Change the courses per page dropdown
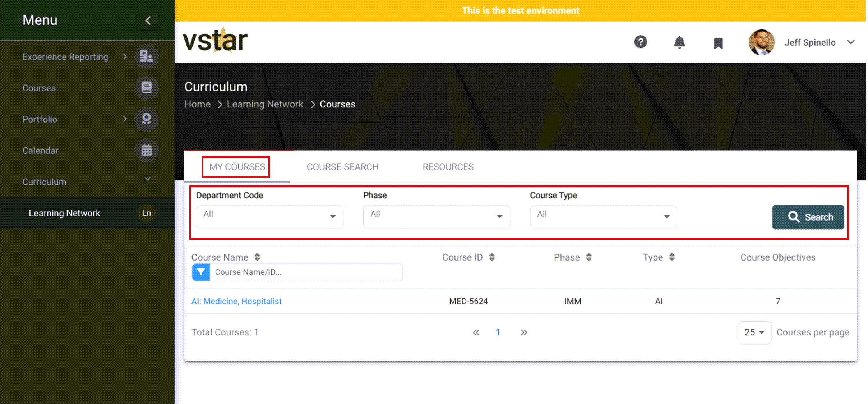868x404 pixels. pos(754,332)
